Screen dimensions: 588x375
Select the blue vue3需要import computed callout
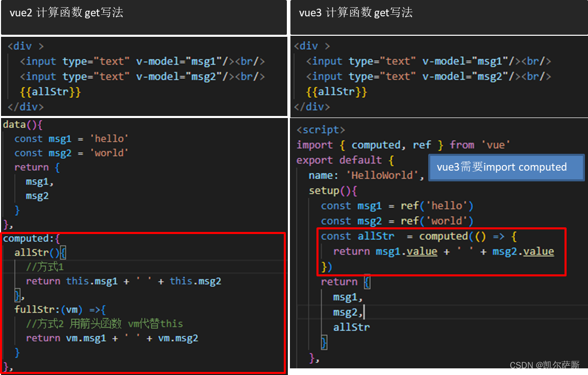(506, 167)
